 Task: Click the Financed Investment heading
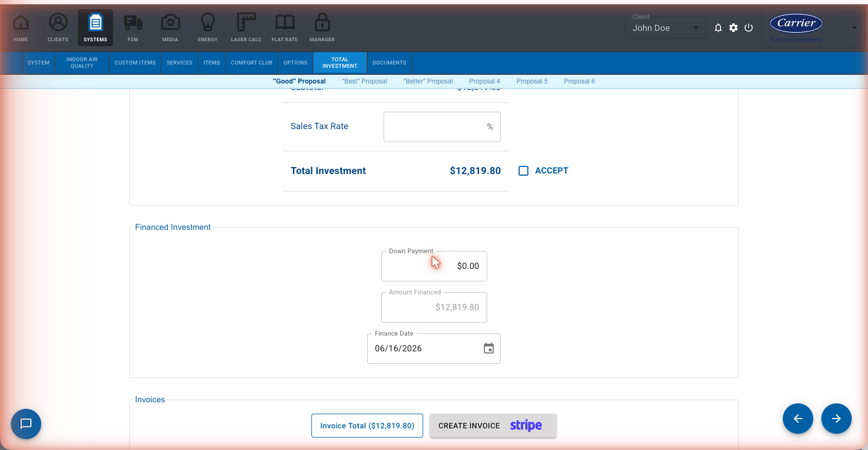click(x=173, y=227)
